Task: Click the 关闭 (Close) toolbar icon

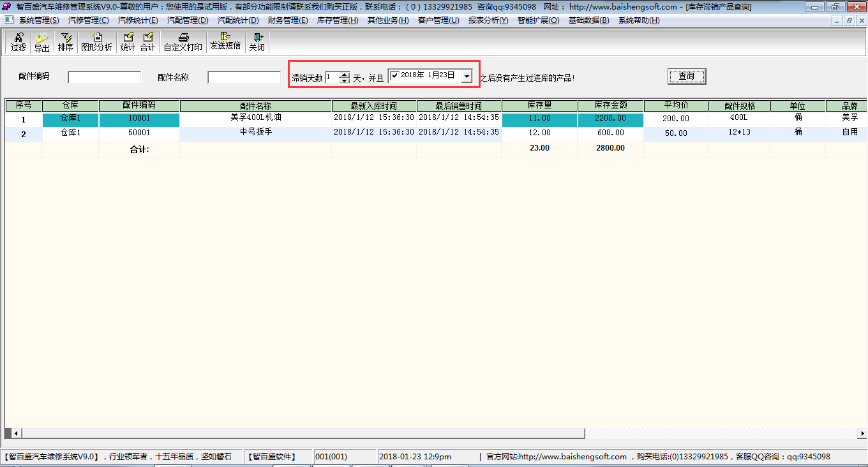Action: 257,42
